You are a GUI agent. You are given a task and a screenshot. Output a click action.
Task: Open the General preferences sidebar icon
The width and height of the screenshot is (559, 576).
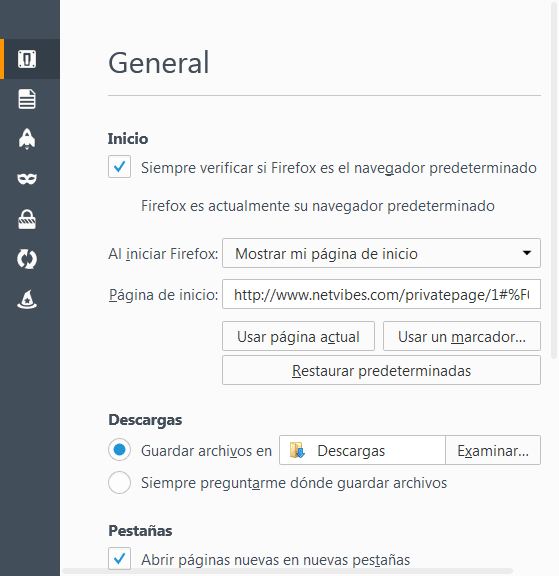[27, 59]
